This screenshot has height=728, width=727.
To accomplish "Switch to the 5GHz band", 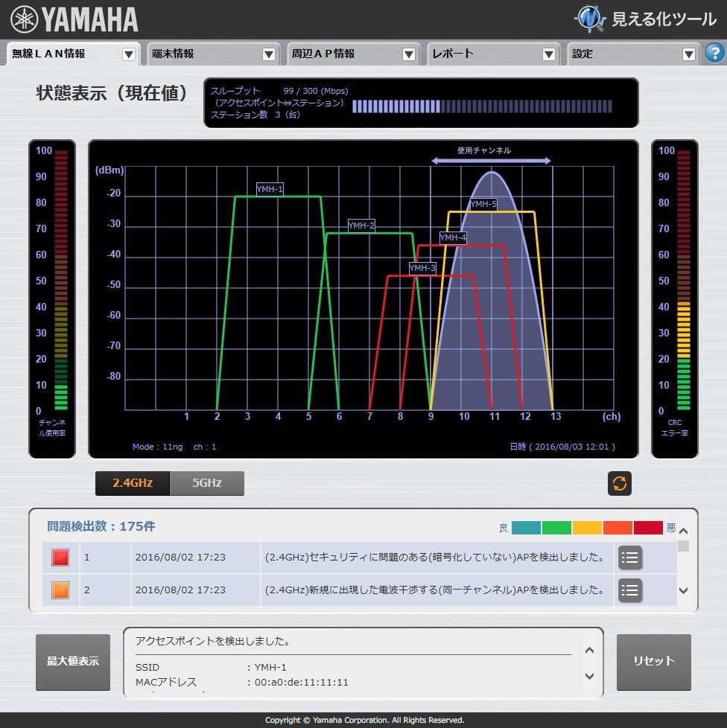I will pos(206,483).
